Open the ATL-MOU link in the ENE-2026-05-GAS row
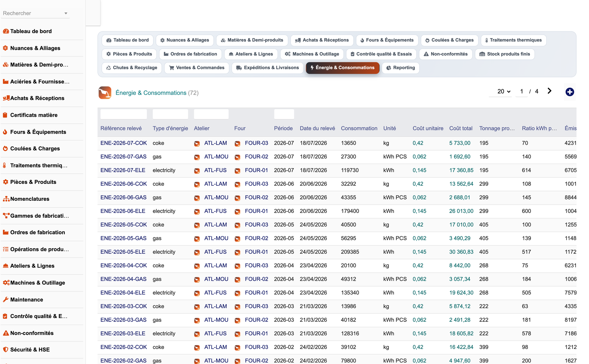 tap(216, 238)
